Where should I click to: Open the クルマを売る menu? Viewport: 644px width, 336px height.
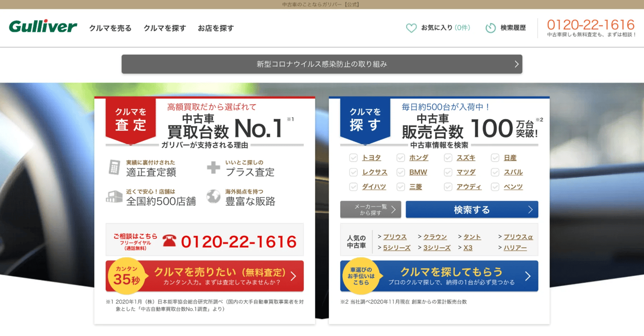(110, 28)
